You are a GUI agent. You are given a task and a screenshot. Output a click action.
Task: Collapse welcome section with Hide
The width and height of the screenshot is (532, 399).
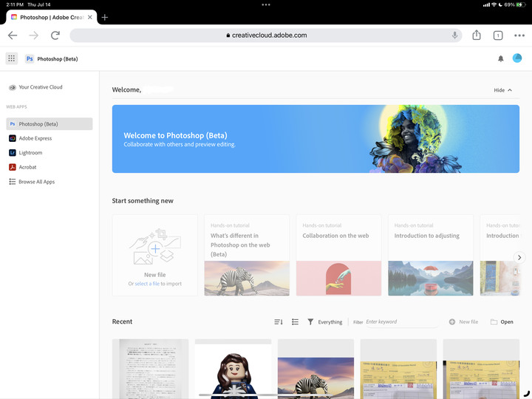coord(503,90)
